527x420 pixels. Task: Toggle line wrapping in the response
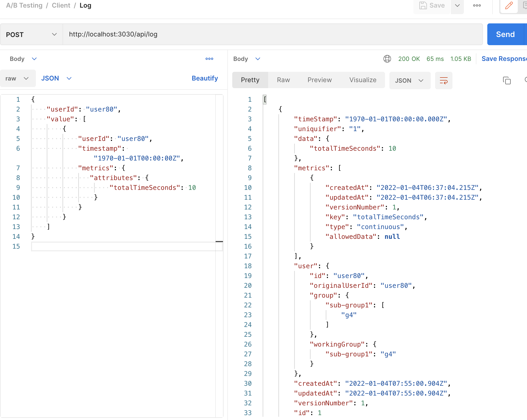click(x=444, y=81)
